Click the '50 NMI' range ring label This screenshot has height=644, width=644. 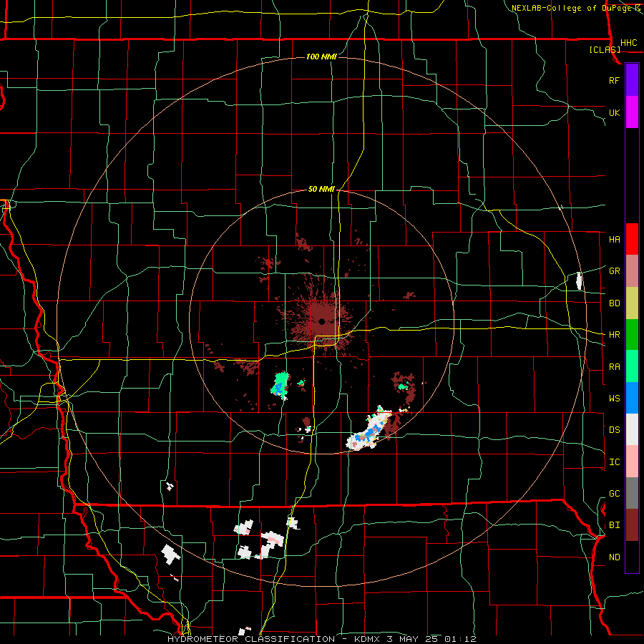click(321, 190)
